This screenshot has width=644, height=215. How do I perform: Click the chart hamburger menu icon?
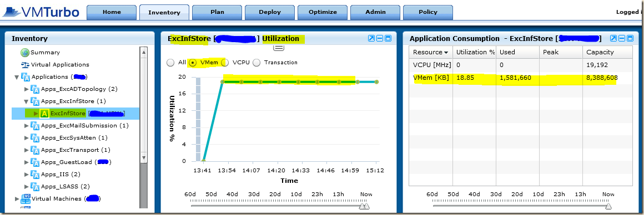279,48
